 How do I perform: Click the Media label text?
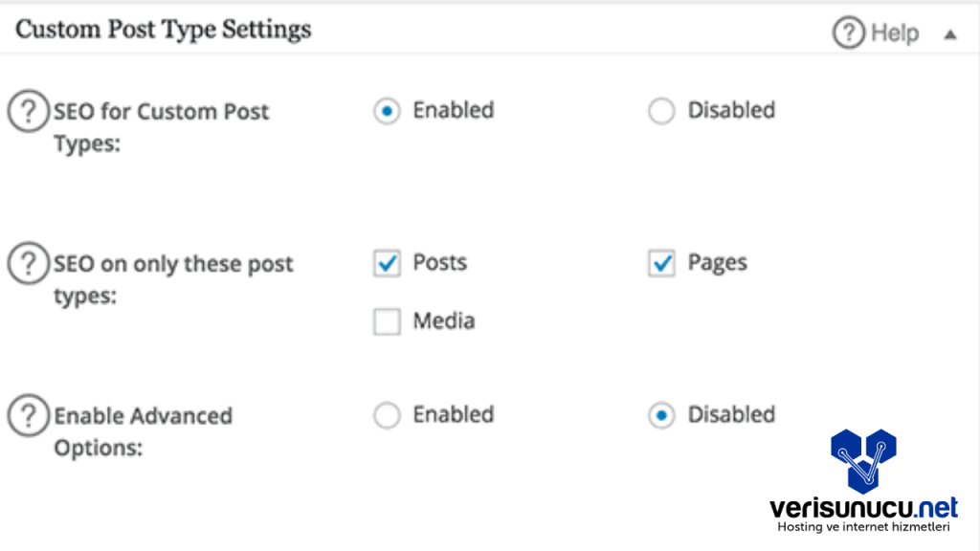pos(443,320)
